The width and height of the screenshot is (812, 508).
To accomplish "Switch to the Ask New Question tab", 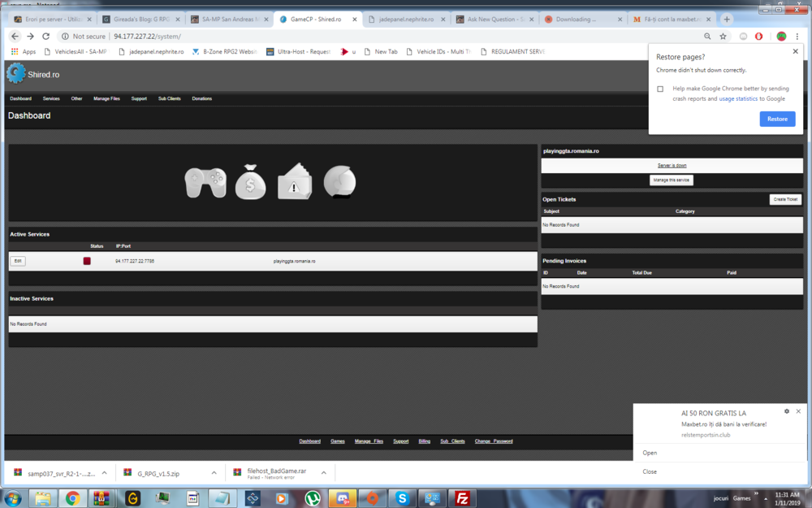I will tap(495, 20).
